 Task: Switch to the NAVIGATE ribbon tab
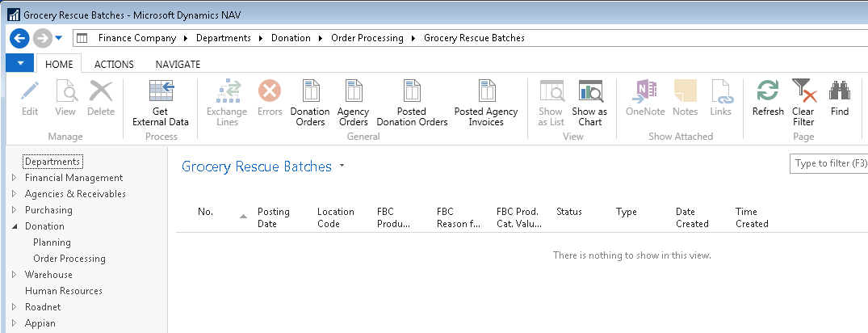[x=178, y=65]
